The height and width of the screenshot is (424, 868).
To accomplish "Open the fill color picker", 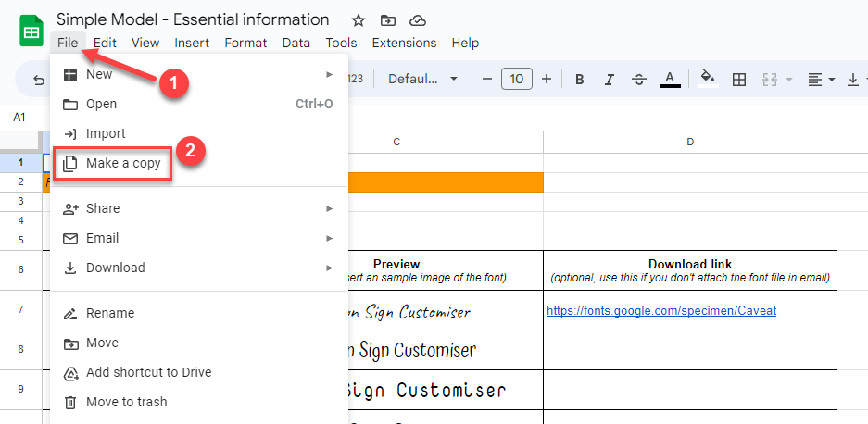I will pos(708,80).
